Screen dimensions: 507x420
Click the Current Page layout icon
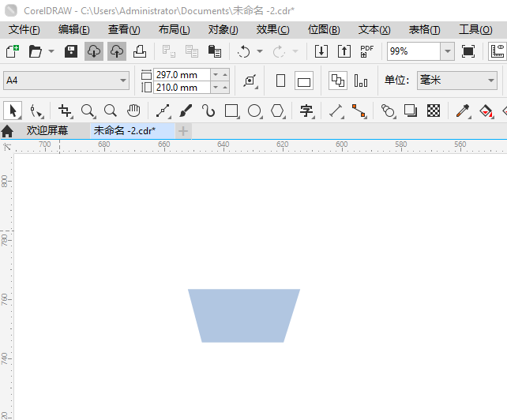[x=361, y=81]
